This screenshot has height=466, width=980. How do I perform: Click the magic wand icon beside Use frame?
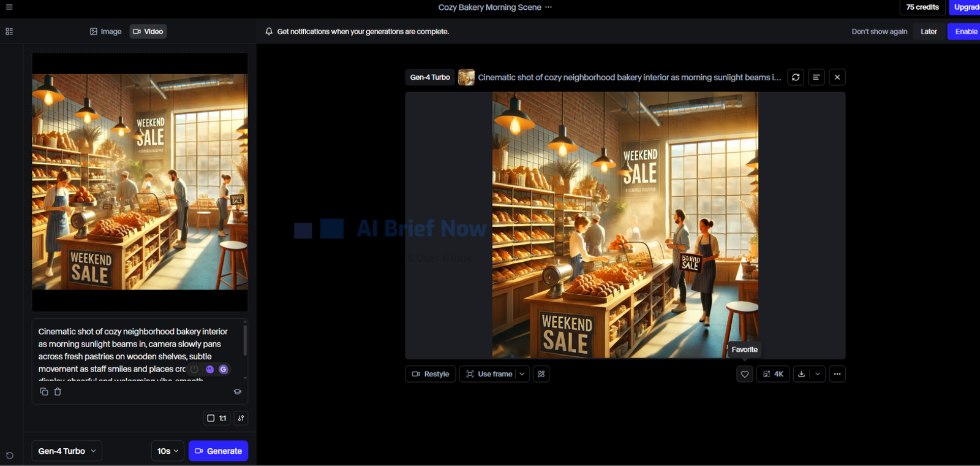(x=541, y=374)
